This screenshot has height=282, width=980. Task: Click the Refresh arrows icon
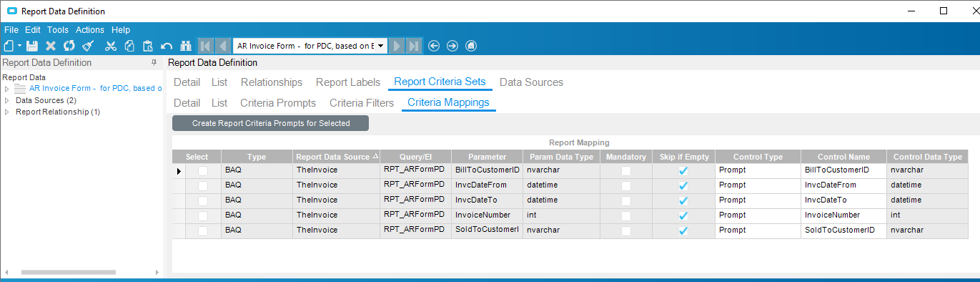[x=69, y=46]
